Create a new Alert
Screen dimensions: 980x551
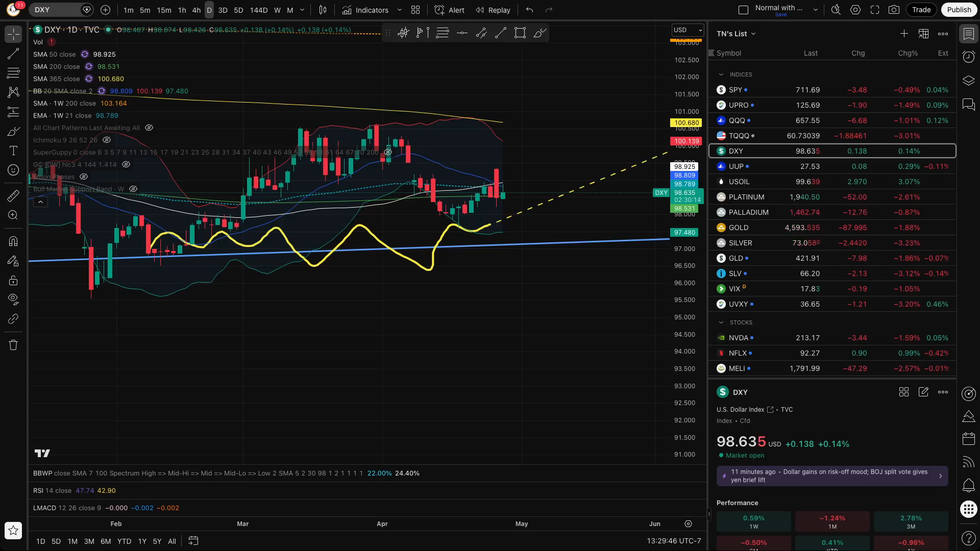tap(450, 10)
